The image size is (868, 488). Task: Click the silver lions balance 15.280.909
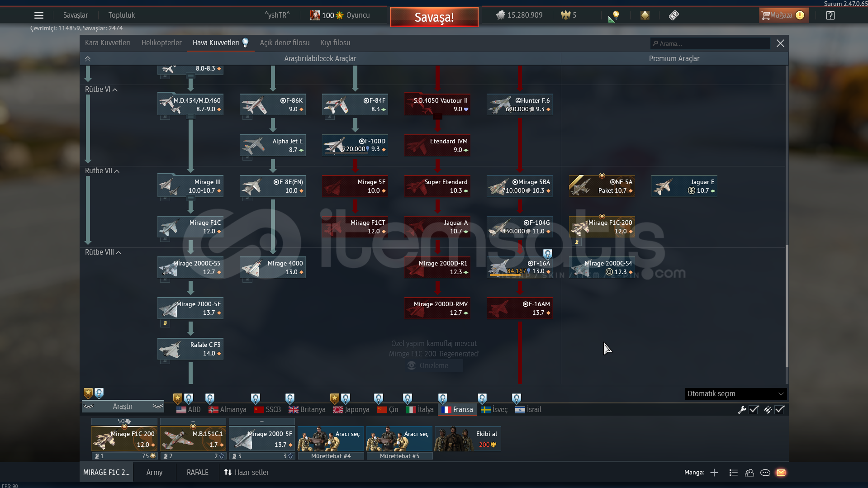519,15
